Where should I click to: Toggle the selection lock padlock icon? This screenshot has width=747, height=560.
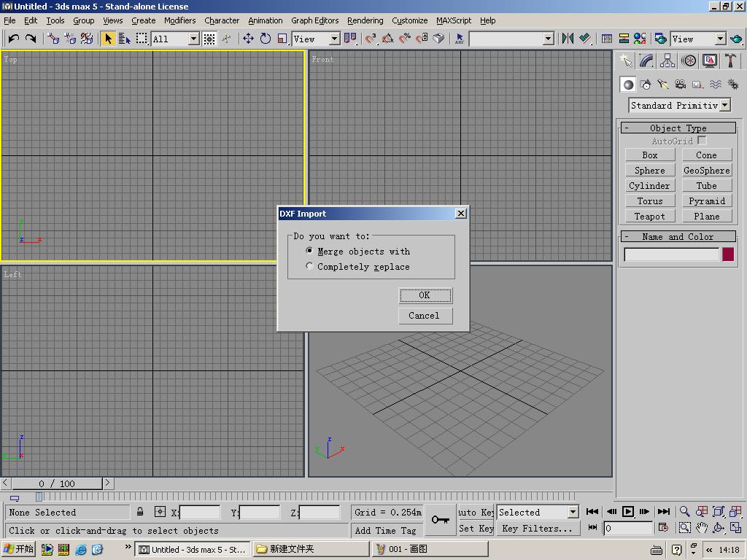click(x=140, y=512)
